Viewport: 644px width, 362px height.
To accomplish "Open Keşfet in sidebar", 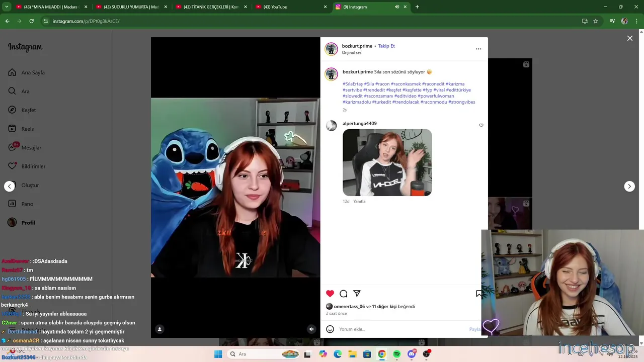I will coord(22,110).
